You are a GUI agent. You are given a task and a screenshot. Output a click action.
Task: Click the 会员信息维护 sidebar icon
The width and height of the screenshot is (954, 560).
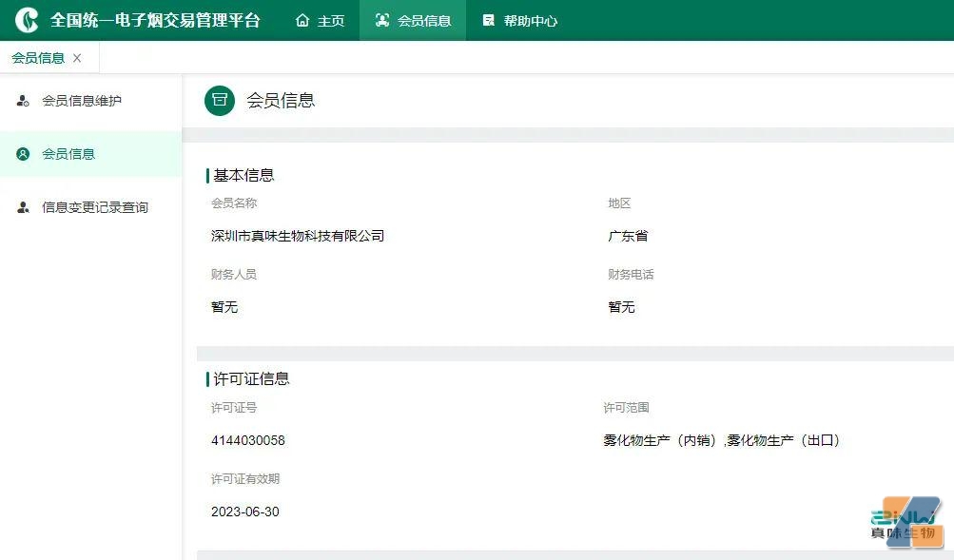(23, 101)
